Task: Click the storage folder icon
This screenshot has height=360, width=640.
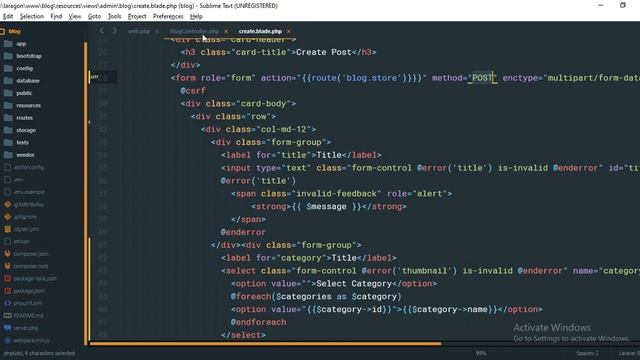Action: point(8,130)
